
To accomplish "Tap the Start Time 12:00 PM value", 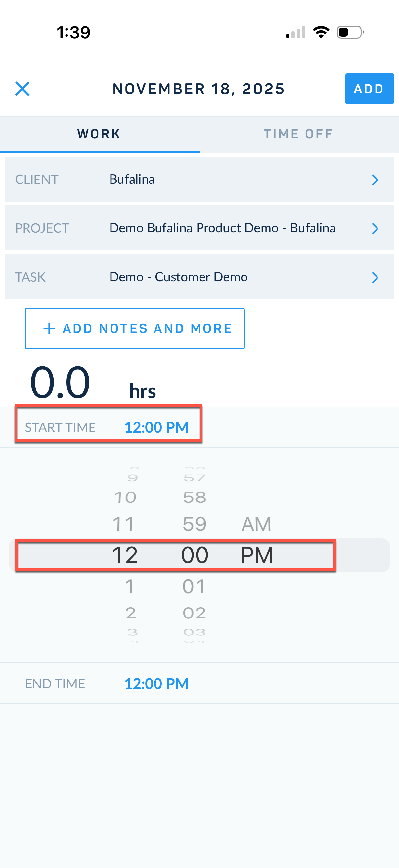I will [x=156, y=427].
